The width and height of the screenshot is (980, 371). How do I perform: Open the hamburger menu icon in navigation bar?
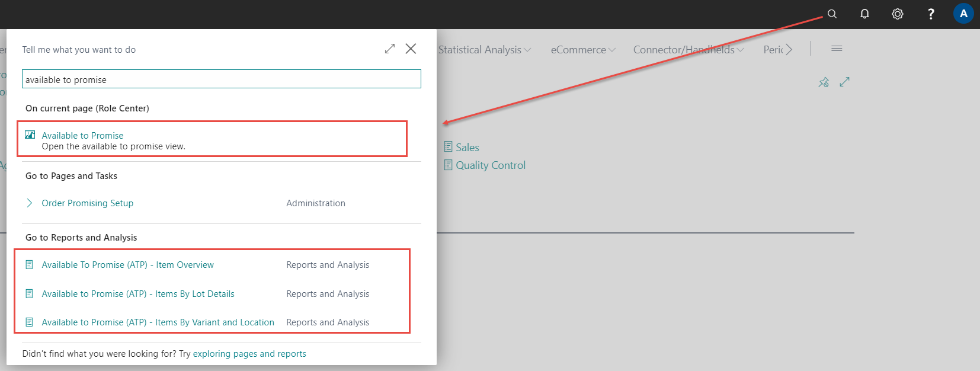[x=837, y=49]
